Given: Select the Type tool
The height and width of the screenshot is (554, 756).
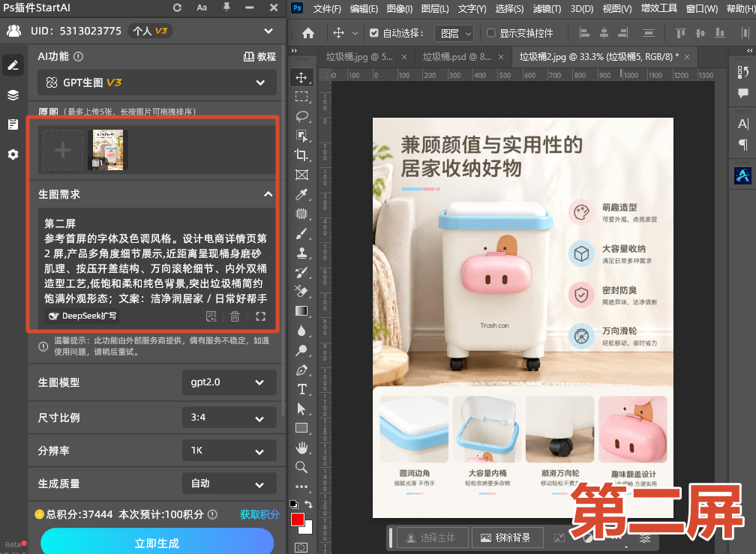Looking at the screenshot, I should click(x=301, y=389).
